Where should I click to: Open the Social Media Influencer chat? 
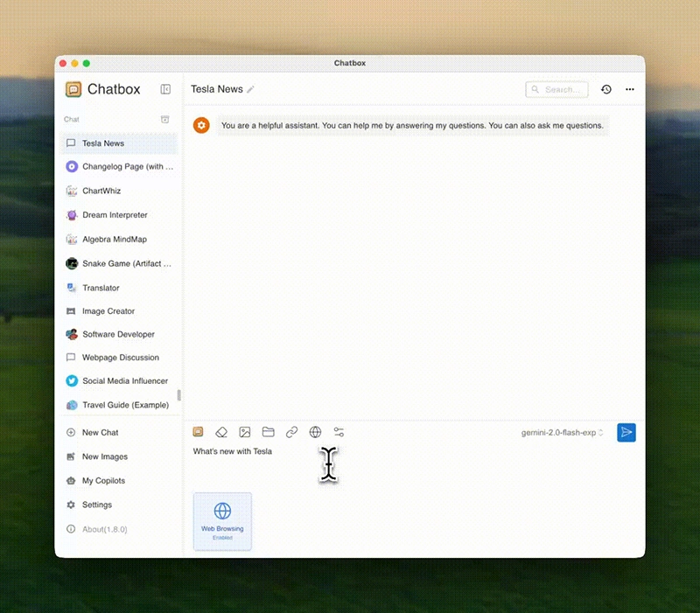pyautogui.click(x=119, y=380)
